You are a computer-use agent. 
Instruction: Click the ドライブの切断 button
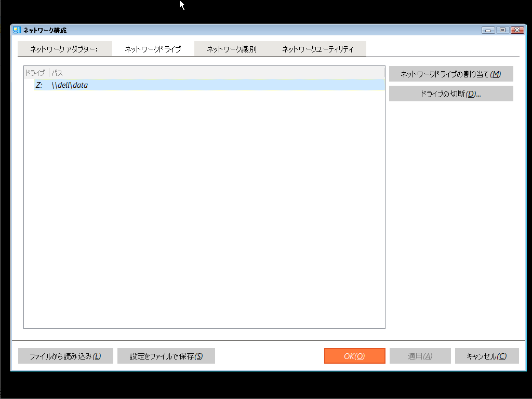tap(450, 93)
